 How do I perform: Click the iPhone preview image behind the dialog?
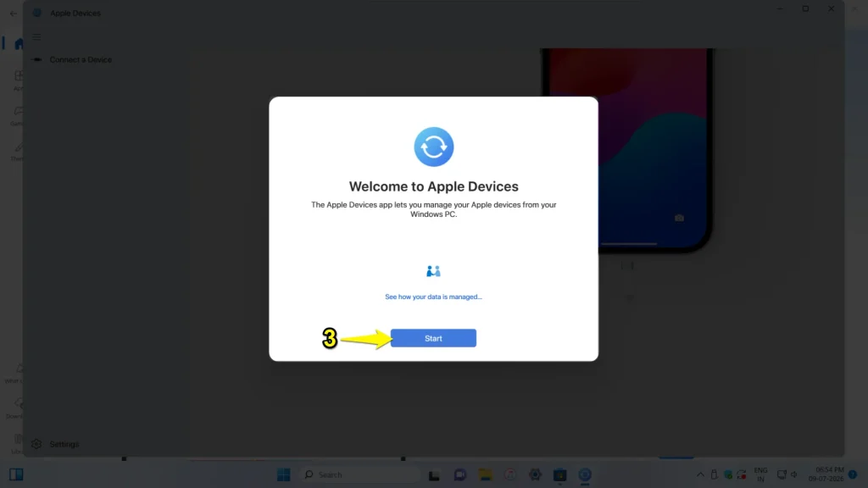pyautogui.click(x=626, y=151)
